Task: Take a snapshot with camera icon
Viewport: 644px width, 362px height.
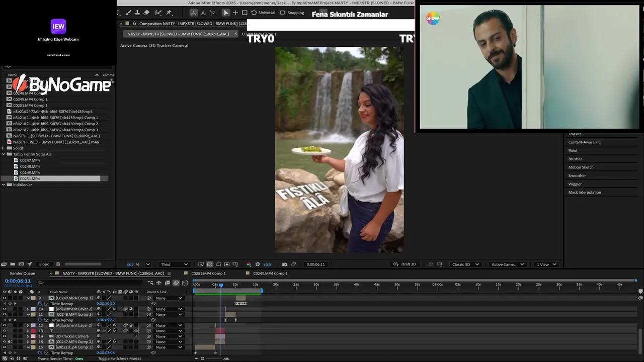Action: (285, 264)
